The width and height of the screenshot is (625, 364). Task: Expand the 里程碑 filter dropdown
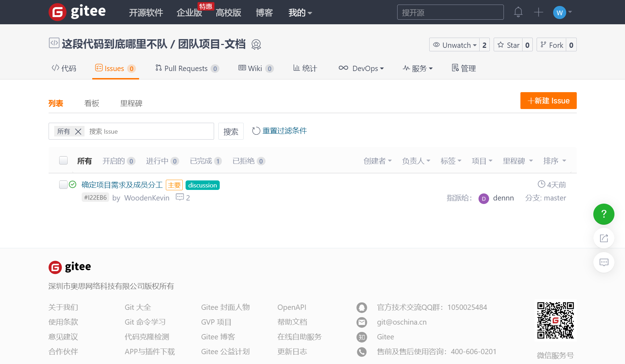(518, 161)
